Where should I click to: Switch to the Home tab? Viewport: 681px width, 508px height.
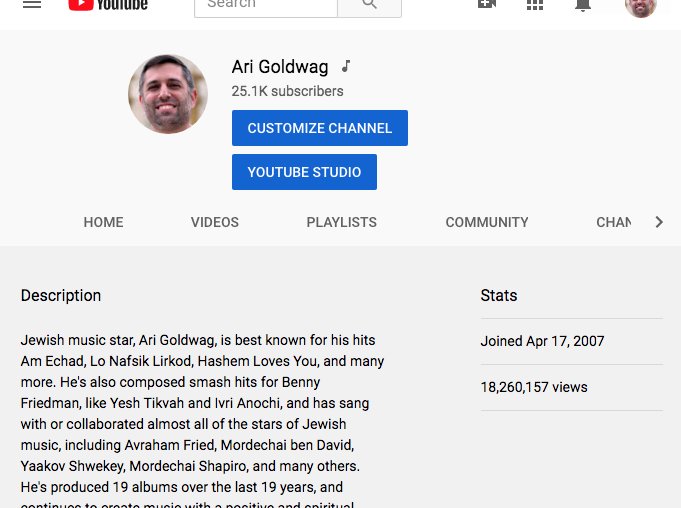(x=103, y=222)
